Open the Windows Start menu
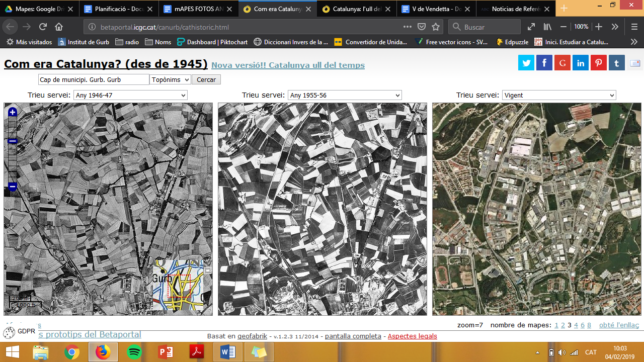 [12, 352]
